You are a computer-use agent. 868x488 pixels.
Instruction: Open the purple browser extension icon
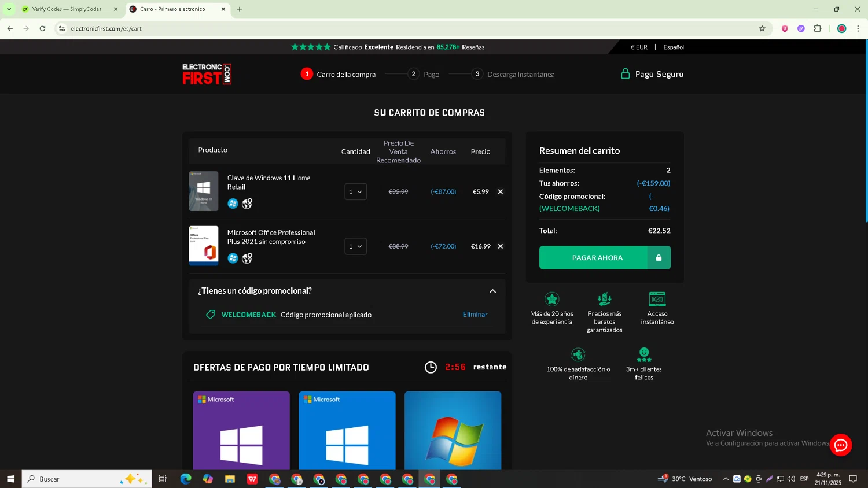[x=801, y=28]
